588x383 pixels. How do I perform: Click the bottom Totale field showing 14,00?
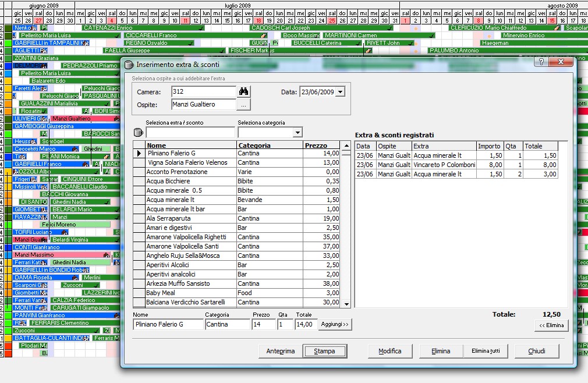coord(306,324)
